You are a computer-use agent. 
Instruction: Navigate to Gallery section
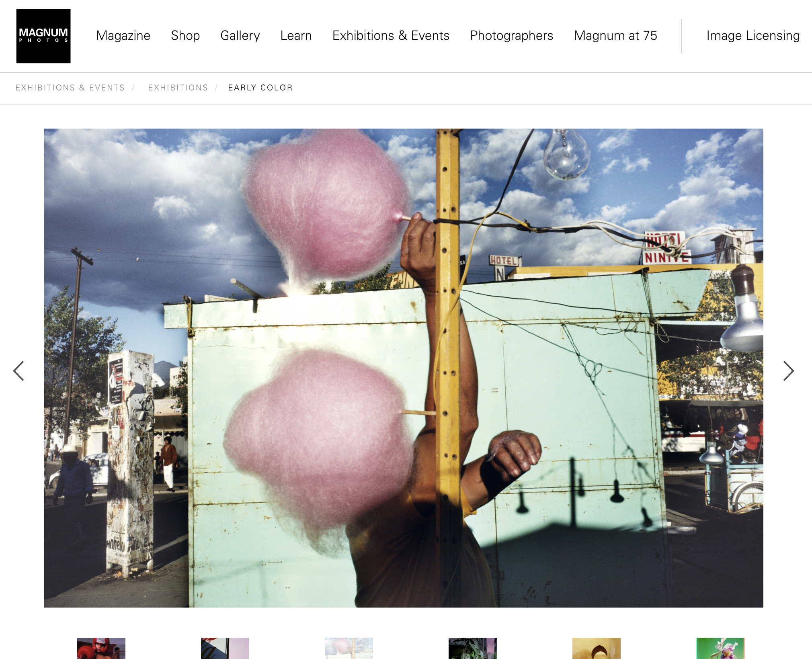[240, 35]
